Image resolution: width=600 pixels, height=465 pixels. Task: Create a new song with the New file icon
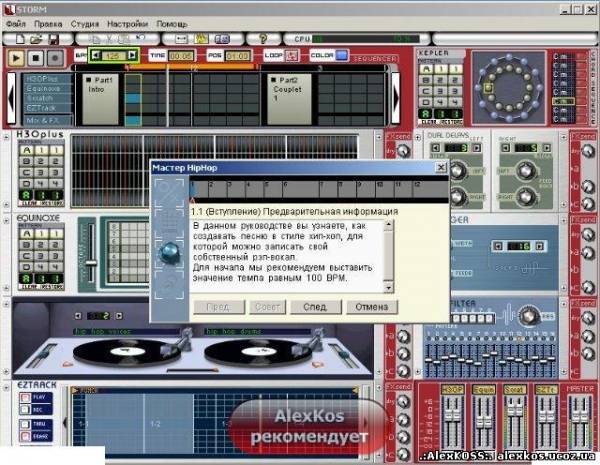[x=20, y=39]
